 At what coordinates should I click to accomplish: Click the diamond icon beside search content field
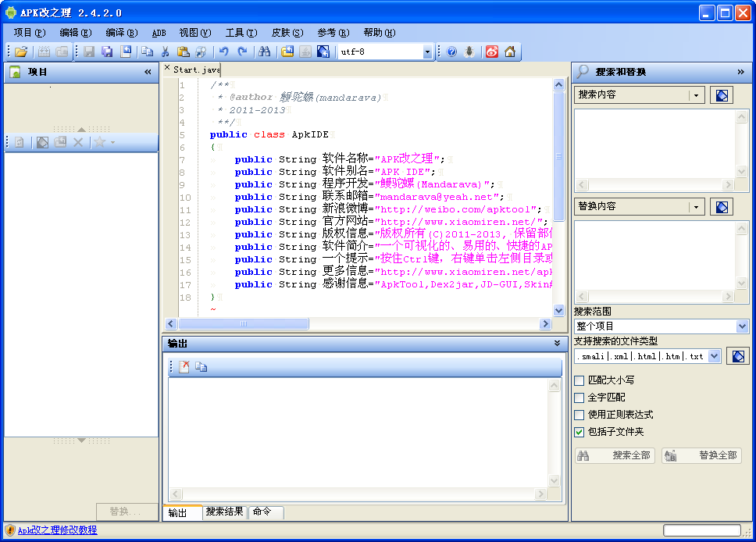722,95
